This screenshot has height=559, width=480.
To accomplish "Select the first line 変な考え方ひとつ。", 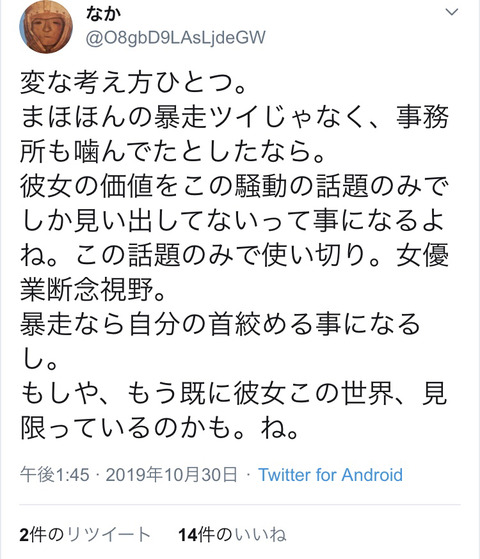I will (133, 83).
